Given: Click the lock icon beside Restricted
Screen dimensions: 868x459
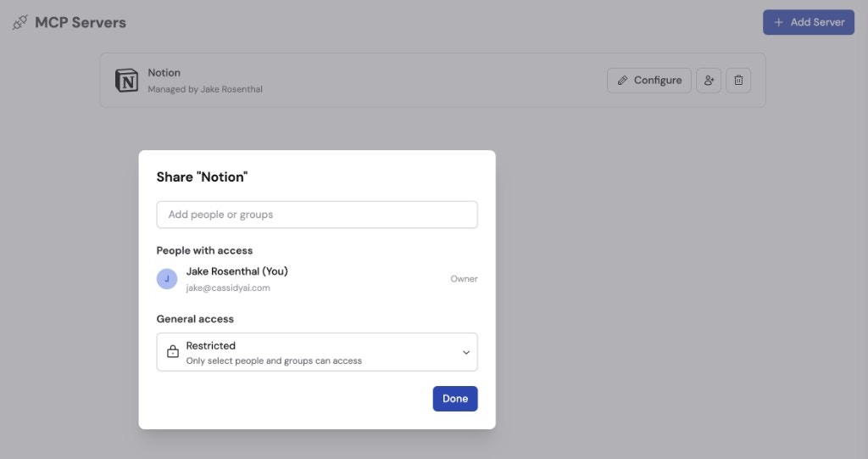Looking at the screenshot, I should click(173, 351).
